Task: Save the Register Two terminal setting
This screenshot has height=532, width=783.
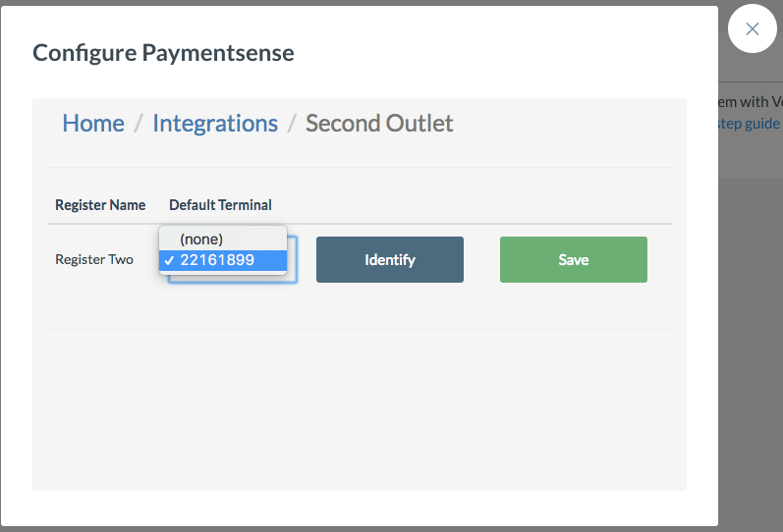Action: click(574, 259)
